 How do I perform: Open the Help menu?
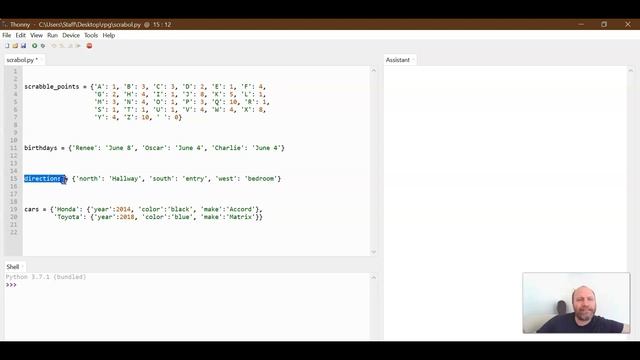[x=109, y=36]
